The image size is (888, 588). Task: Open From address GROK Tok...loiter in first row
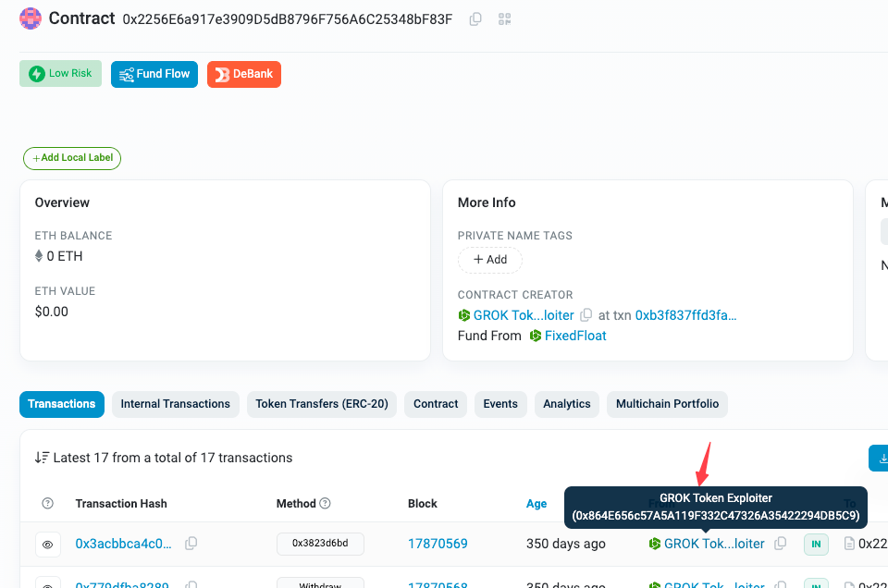[714, 544]
